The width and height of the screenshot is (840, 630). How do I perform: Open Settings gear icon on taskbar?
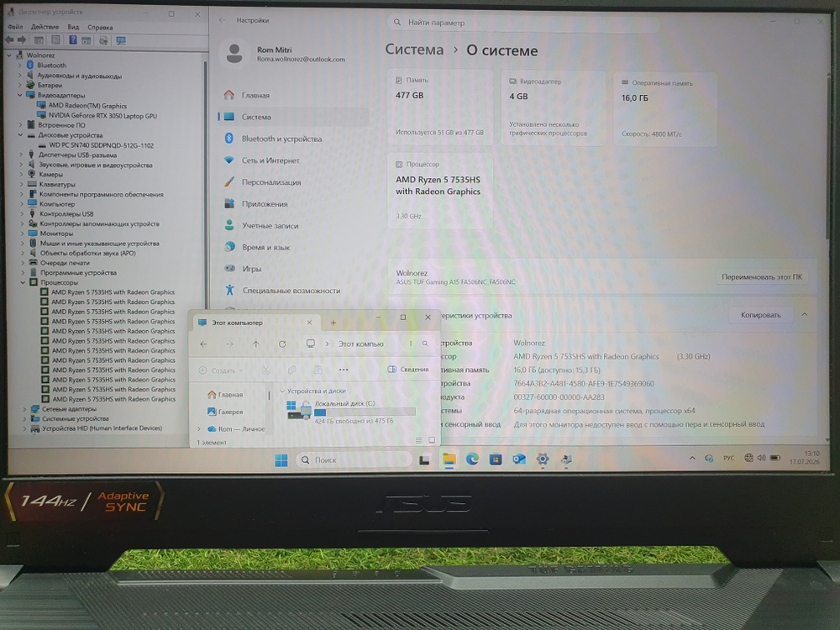click(x=543, y=459)
